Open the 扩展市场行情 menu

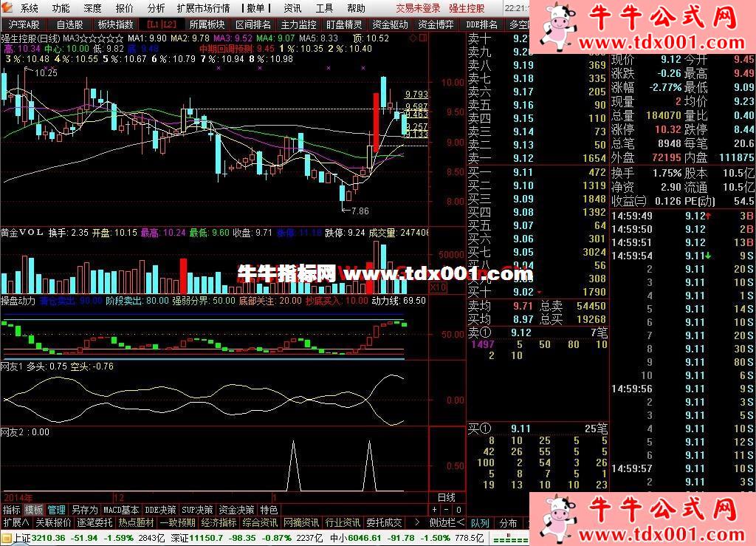pyautogui.click(x=203, y=8)
